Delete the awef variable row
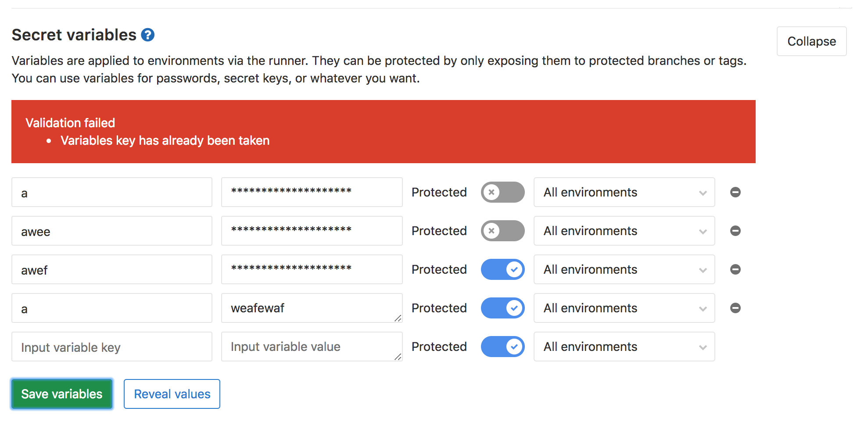This screenshot has height=422, width=868. 735,269
